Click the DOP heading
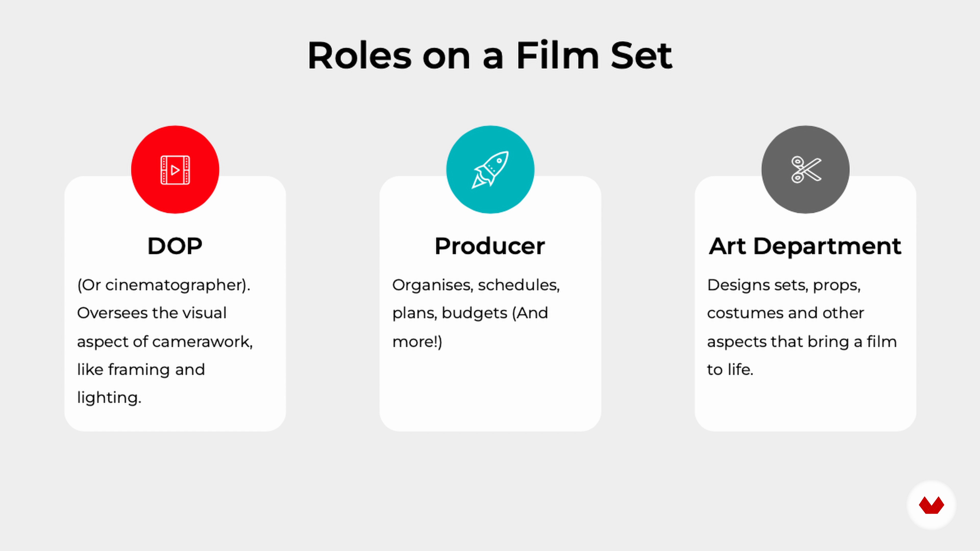The height and width of the screenshot is (551, 980). pyautogui.click(x=175, y=246)
